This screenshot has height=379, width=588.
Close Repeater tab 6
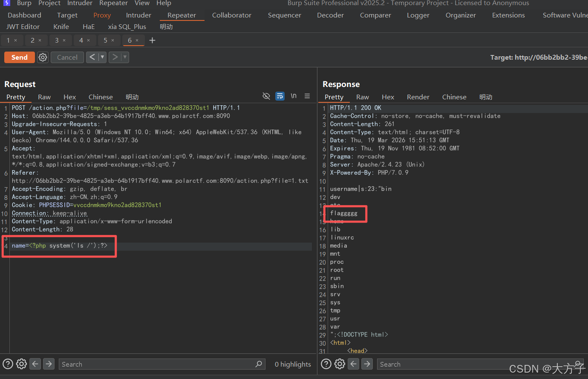(137, 41)
